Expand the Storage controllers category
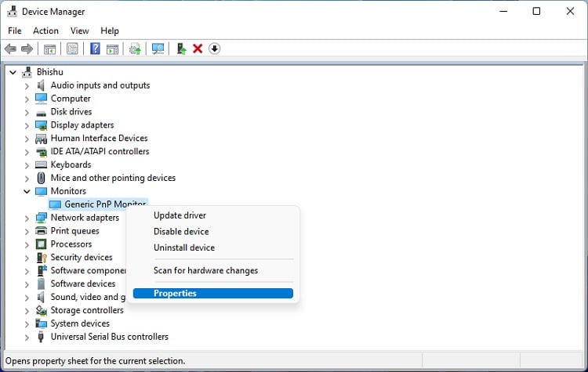This screenshot has height=372, width=588. tap(27, 311)
